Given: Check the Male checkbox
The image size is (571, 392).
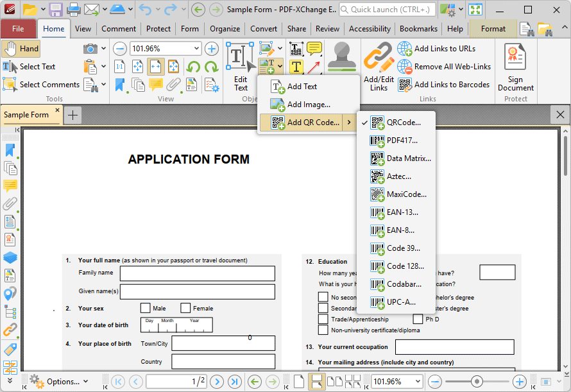Looking at the screenshot, I should [145, 308].
